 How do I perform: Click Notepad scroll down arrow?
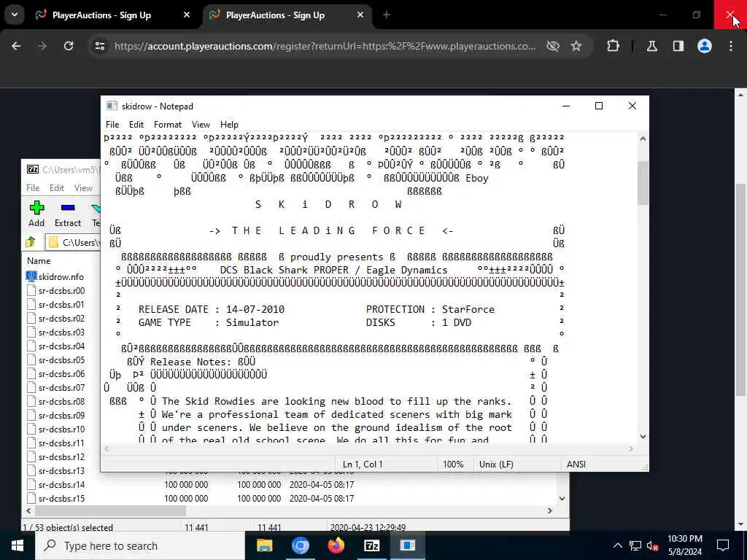click(643, 436)
